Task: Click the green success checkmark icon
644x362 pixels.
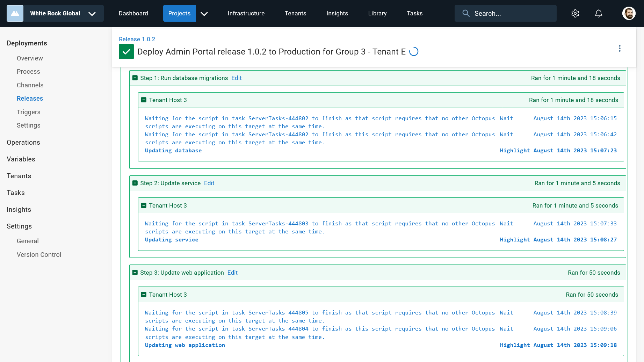Action: tap(126, 52)
